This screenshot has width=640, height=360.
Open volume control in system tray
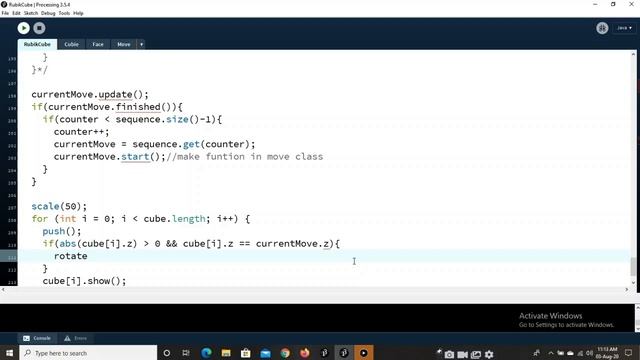[589, 353]
